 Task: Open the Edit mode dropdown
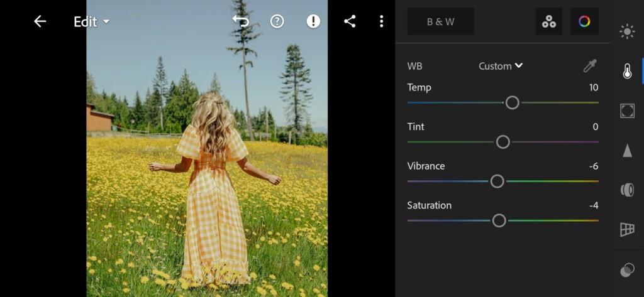[x=92, y=22]
